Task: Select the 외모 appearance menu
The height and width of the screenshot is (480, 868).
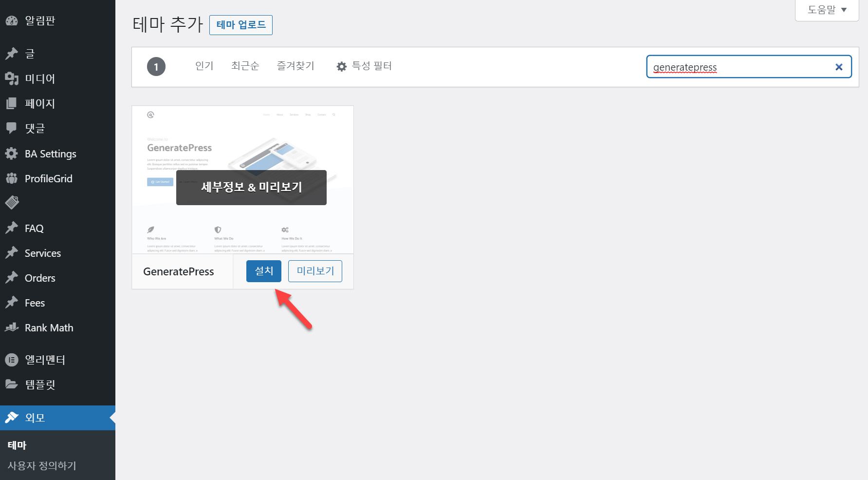Action: [57, 418]
